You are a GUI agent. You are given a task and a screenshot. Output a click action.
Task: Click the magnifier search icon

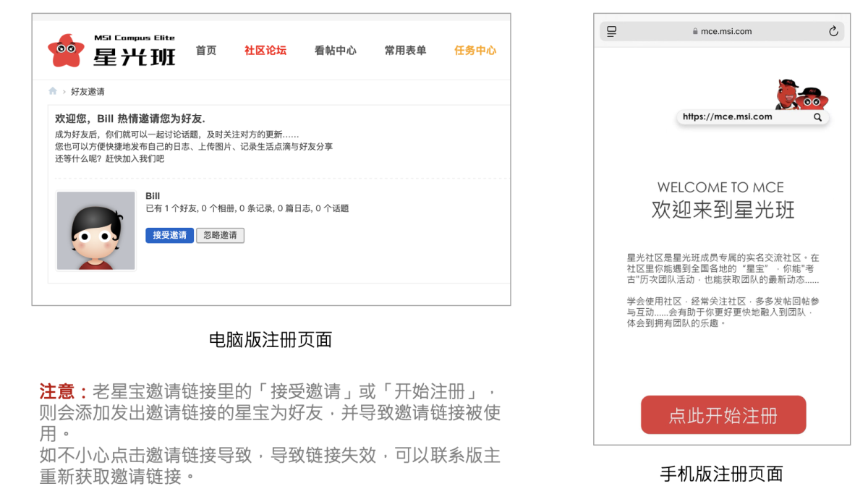[817, 117]
